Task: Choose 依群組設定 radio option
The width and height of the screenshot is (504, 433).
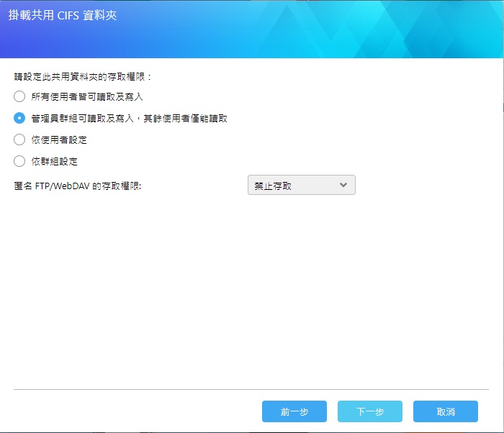Action: click(x=19, y=161)
